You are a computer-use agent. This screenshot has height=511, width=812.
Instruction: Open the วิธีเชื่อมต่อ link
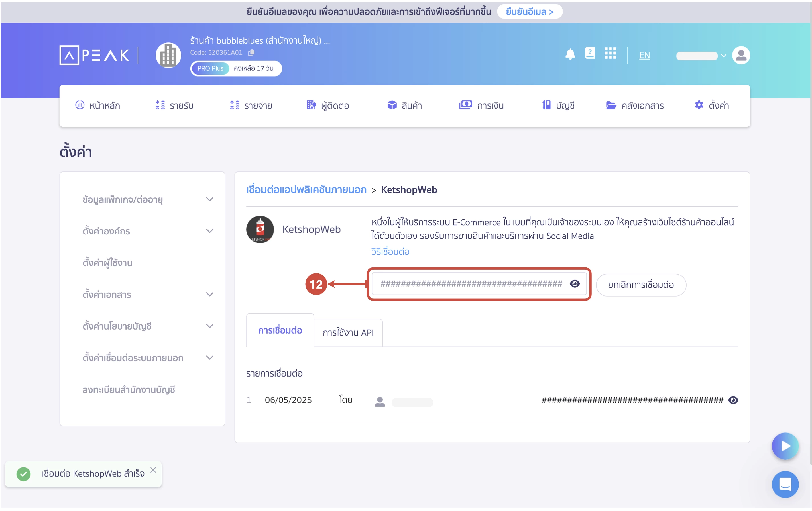pos(390,252)
